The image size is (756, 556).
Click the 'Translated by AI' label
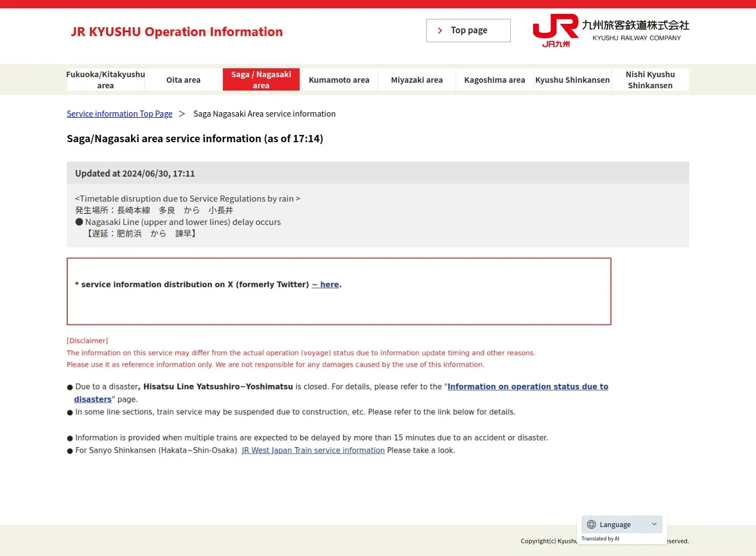(x=600, y=539)
